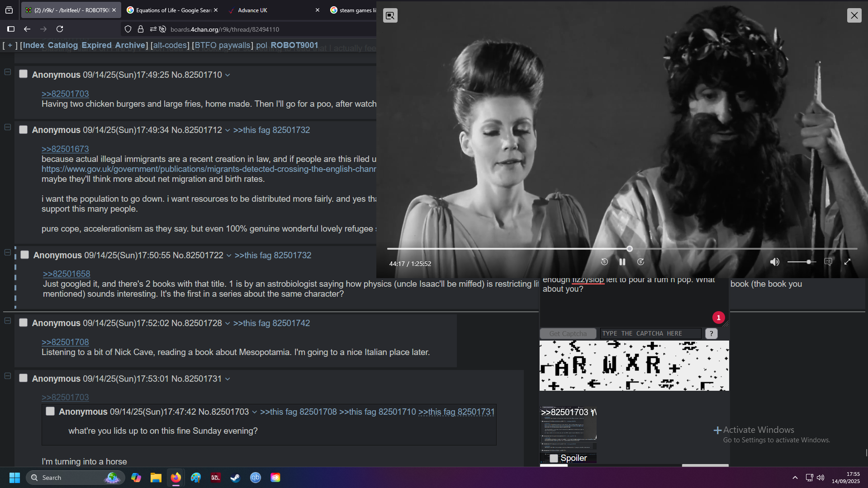Click the Get Captcha button

568,334
